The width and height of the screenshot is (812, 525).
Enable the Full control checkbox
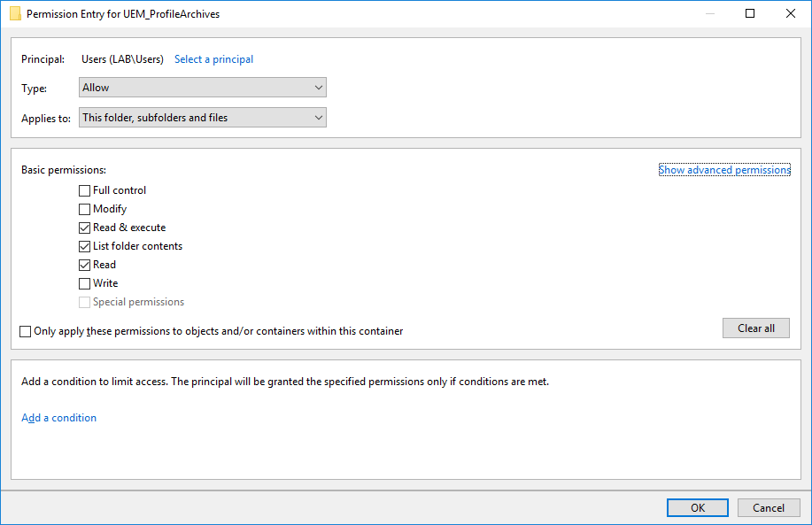(x=85, y=190)
